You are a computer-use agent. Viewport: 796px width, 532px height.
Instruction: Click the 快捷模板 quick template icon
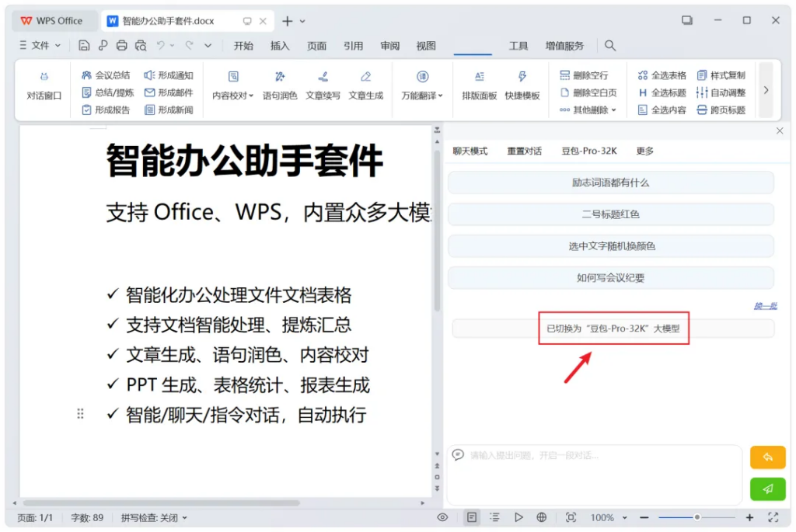point(522,85)
